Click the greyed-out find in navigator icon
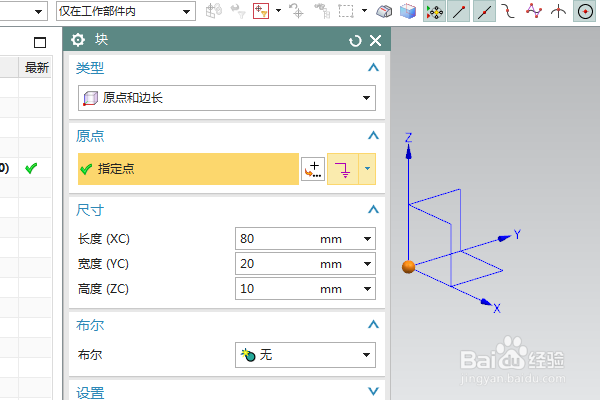600x400 pixels. click(x=322, y=11)
